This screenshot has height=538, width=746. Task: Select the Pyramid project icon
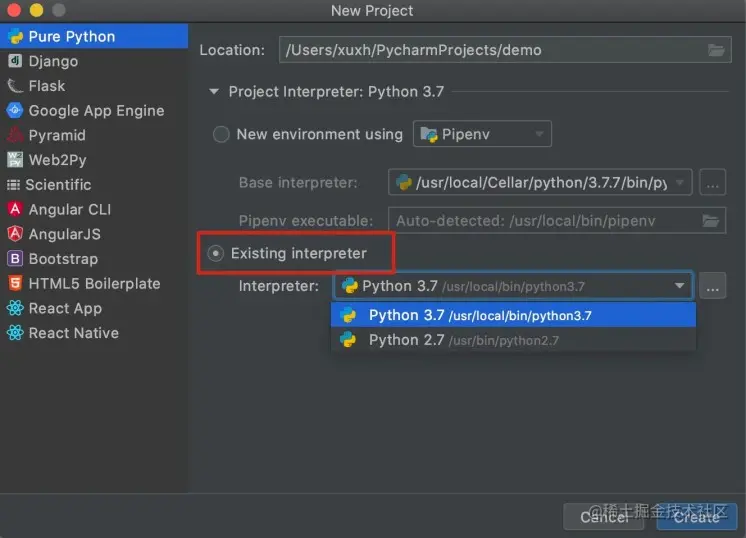click(15, 135)
